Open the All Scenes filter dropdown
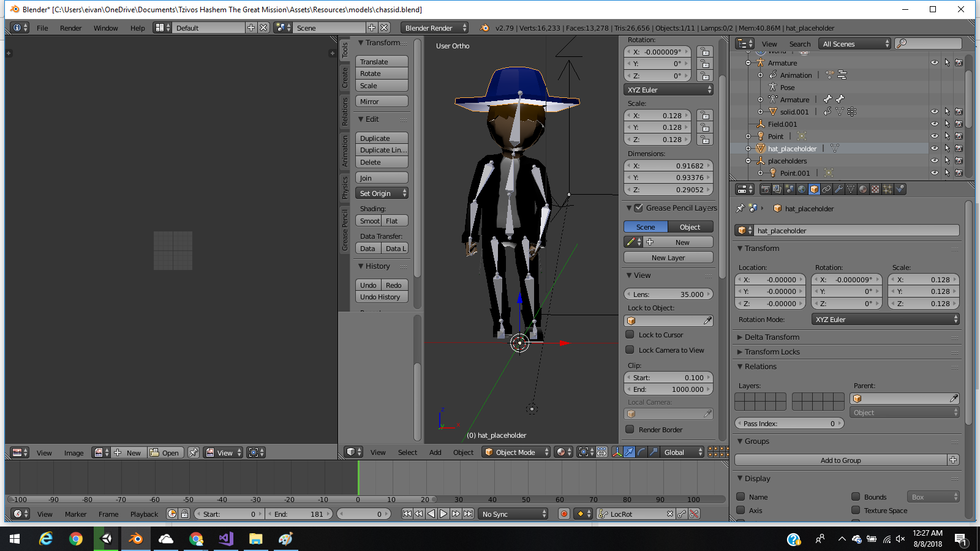 point(854,43)
